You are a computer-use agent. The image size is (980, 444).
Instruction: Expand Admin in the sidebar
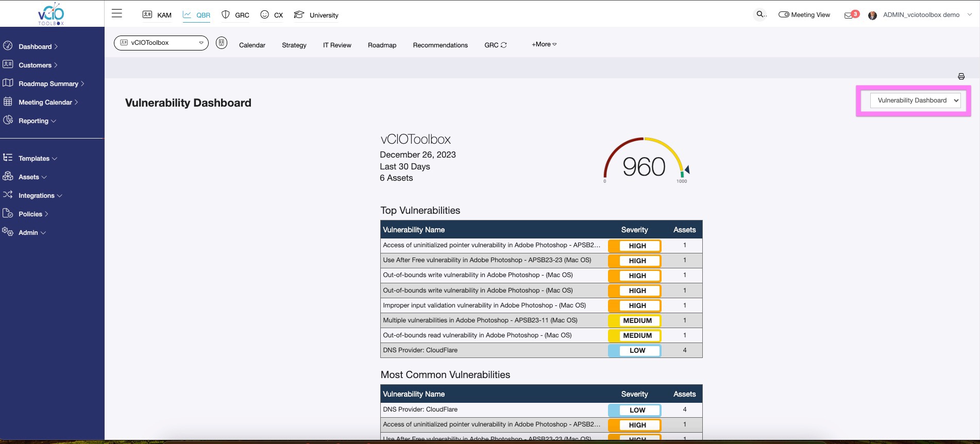pyautogui.click(x=32, y=232)
